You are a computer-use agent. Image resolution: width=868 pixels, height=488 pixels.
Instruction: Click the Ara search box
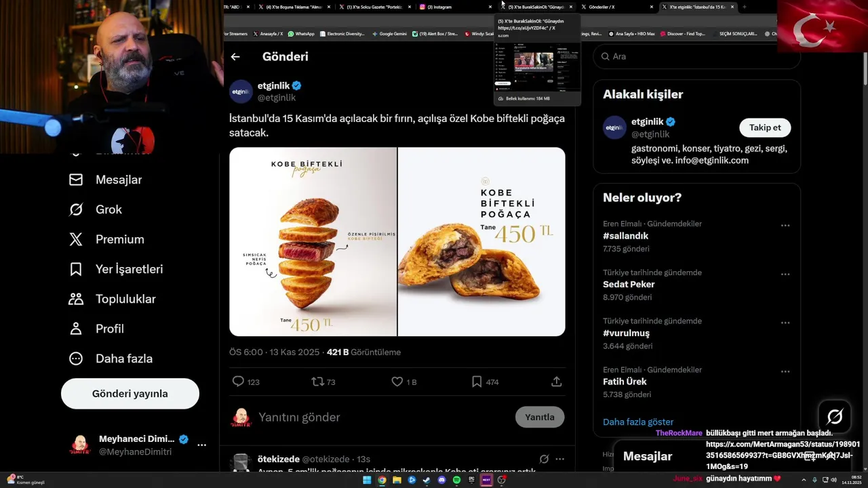tap(696, 57)
